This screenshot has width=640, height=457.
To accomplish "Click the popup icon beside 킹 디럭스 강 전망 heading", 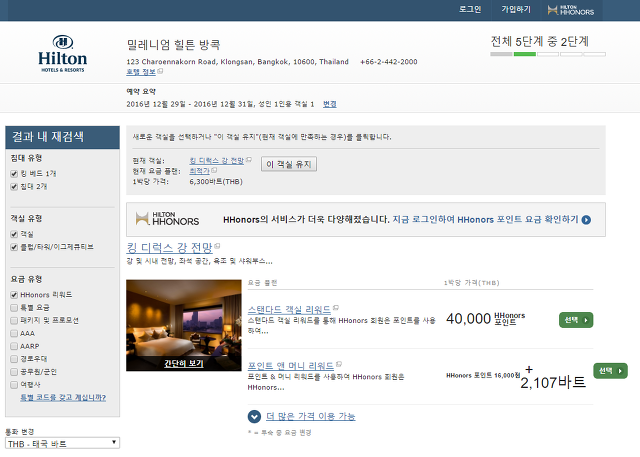I will (217, 246).
